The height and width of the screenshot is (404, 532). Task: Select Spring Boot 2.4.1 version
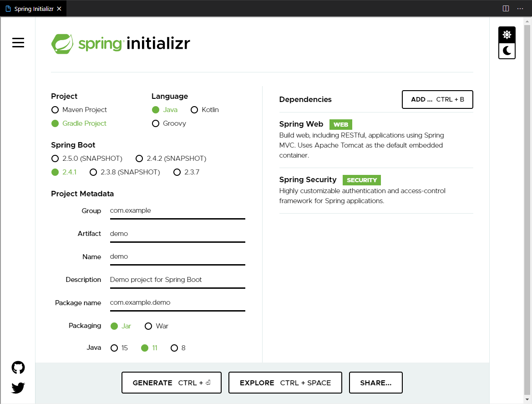[x=64, y=172]
